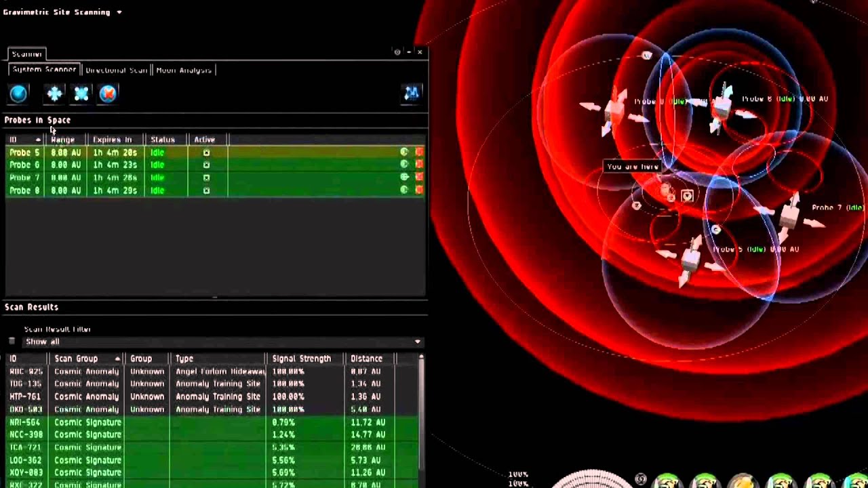Sort results by the Type column header
The height and width of the screenshot is (488, 868).
click(x=218, y=359)
